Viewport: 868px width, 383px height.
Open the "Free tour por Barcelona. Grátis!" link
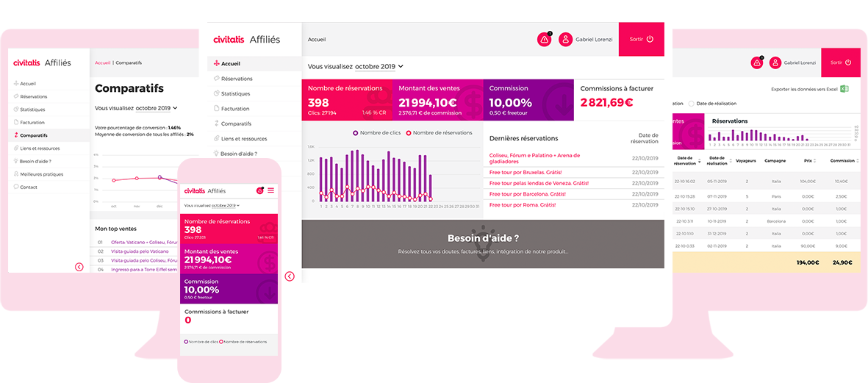point(527,194)
